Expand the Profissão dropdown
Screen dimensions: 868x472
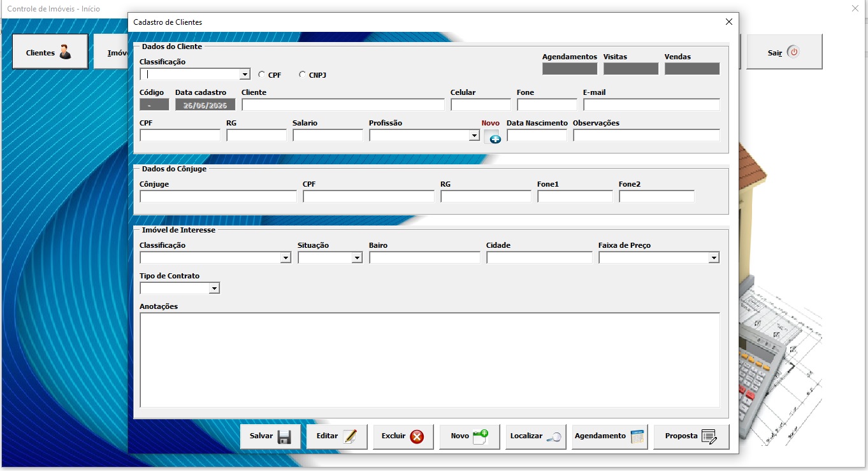point(474,136)
